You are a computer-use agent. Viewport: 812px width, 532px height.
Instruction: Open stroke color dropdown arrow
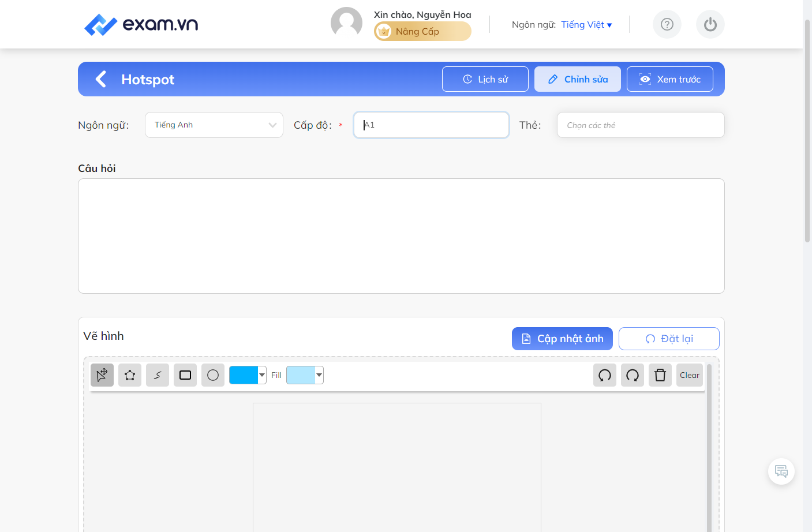pos(262,375)
